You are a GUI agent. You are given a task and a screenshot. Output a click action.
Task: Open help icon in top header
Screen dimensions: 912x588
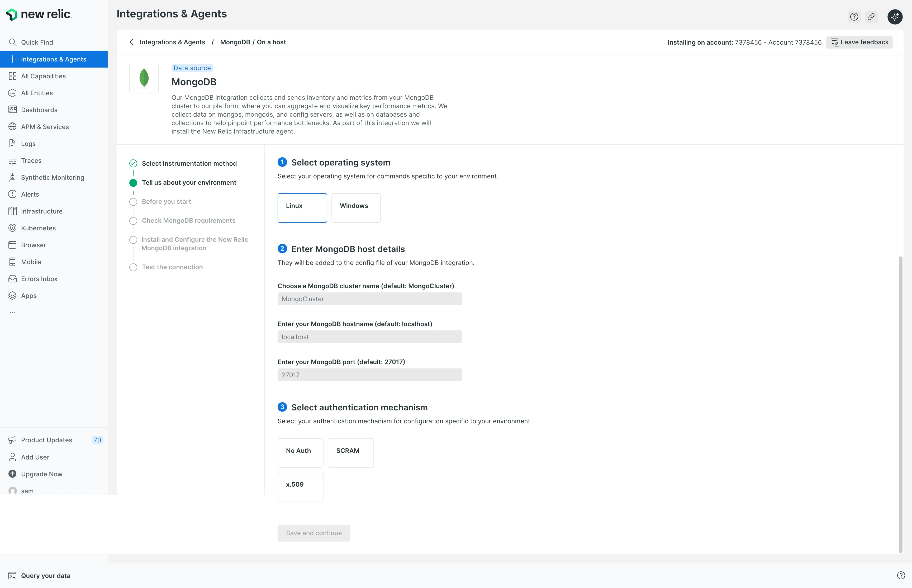pyautogui.click(x=854, y=17)
